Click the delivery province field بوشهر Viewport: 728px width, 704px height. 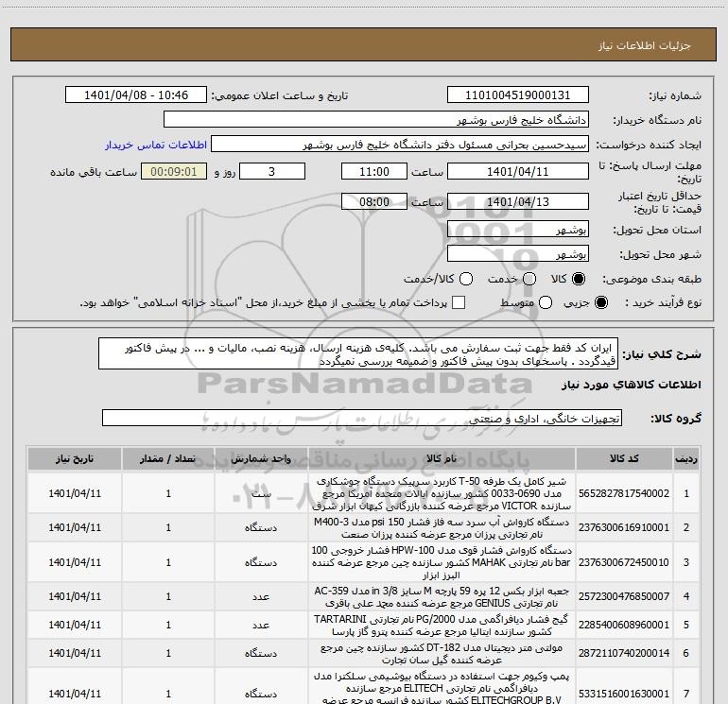[x=518, y=230]
